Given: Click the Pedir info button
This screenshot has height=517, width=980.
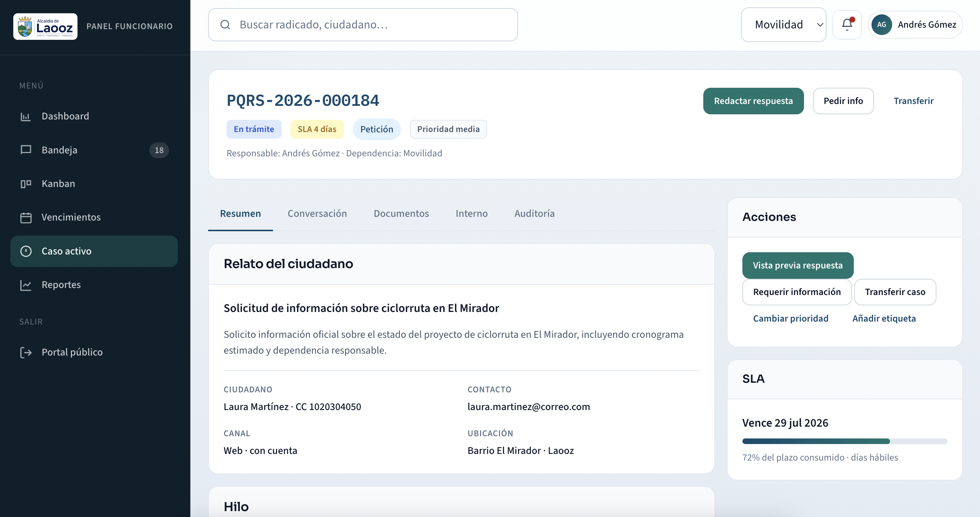Looking at the screenshot, I should tap(843, 101).
